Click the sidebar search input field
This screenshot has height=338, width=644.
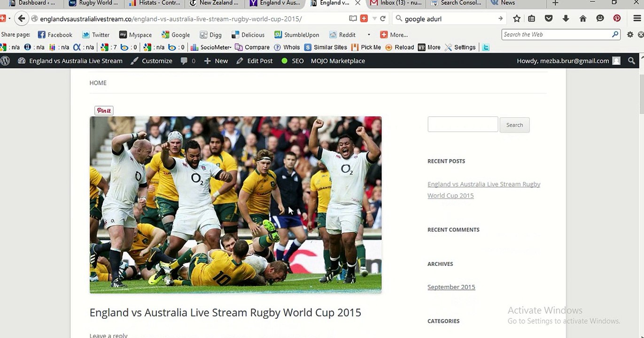click(463, 124)
